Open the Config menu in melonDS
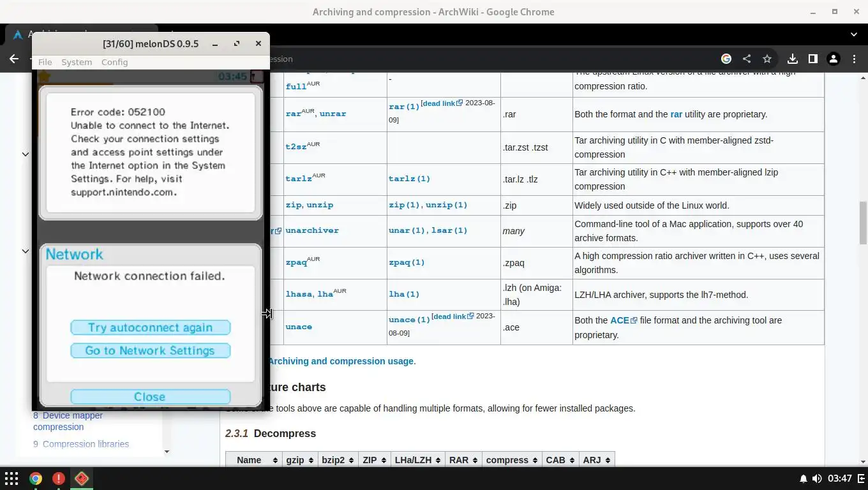The image size is (868, 490). pyautogui.click(x=114, y=62)
